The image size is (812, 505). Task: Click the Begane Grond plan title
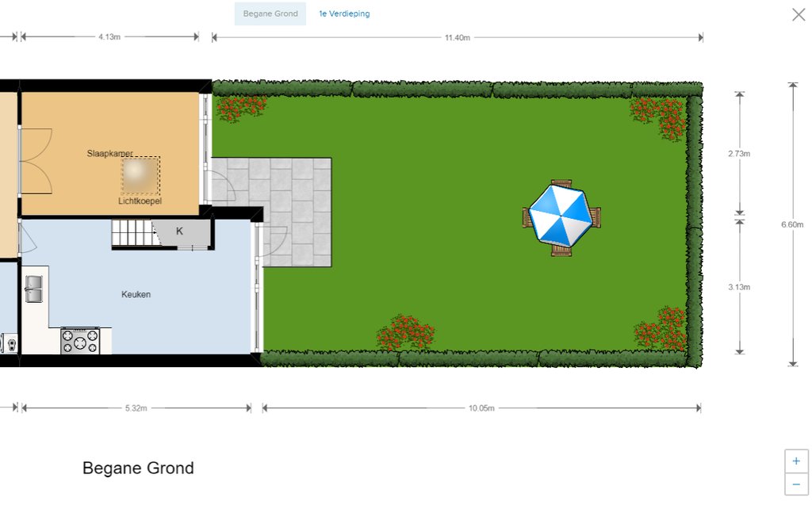click(138, 468)
